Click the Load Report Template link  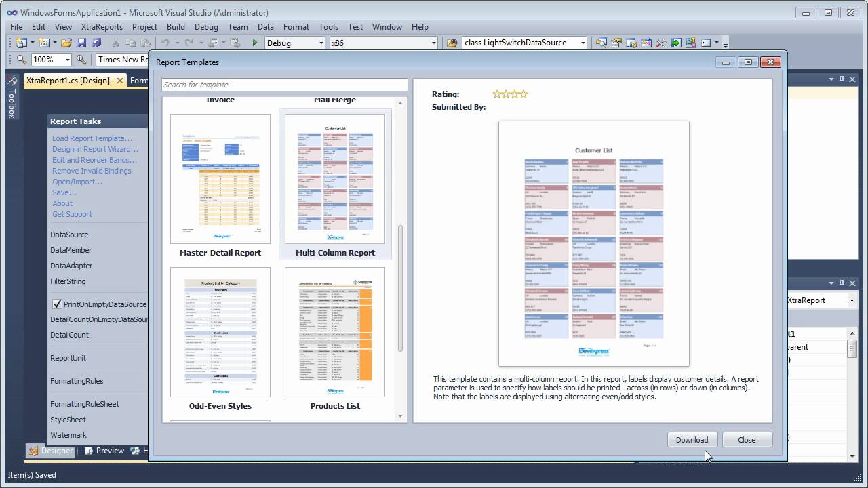point(92,138)
